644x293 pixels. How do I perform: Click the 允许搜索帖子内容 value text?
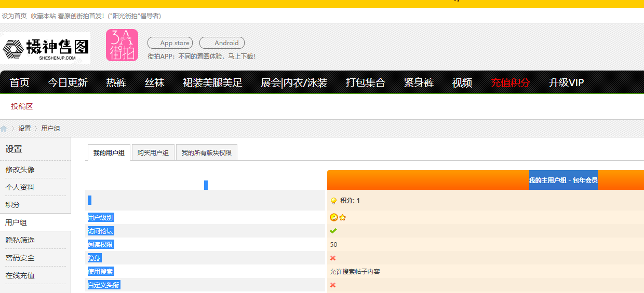355,271
